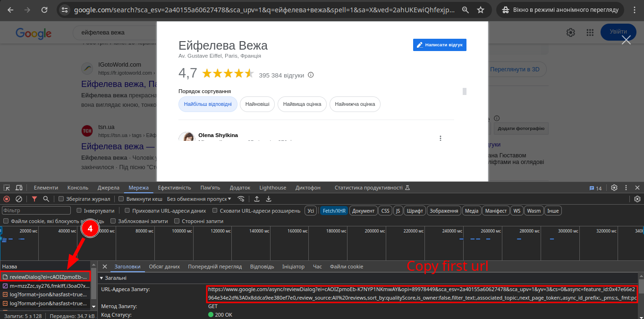Open network search magnifier icon
The image size is (644, 319).
click(x=46, y=199)
